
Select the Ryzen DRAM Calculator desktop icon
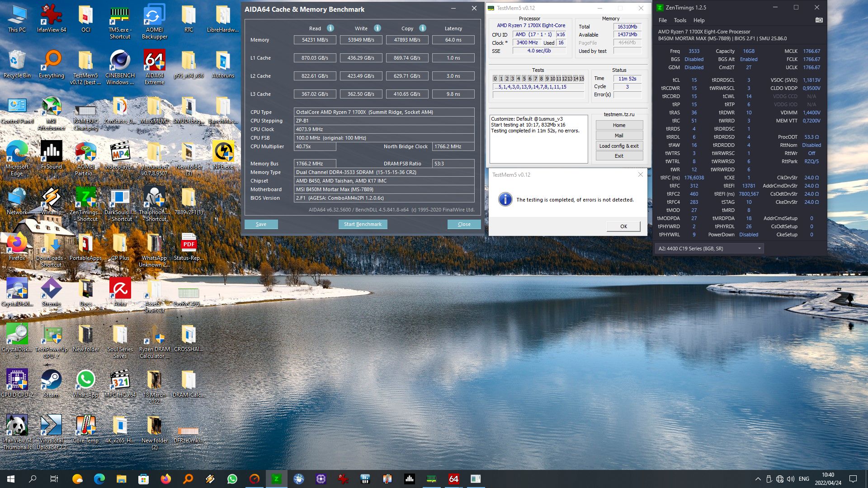click(155, 341)
